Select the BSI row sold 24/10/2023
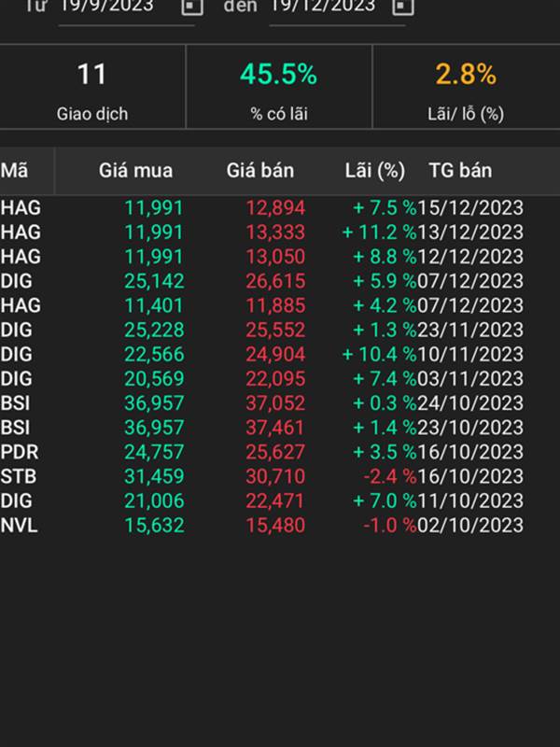Viewport: 560px width, 747px height. (x=280, y=402)
